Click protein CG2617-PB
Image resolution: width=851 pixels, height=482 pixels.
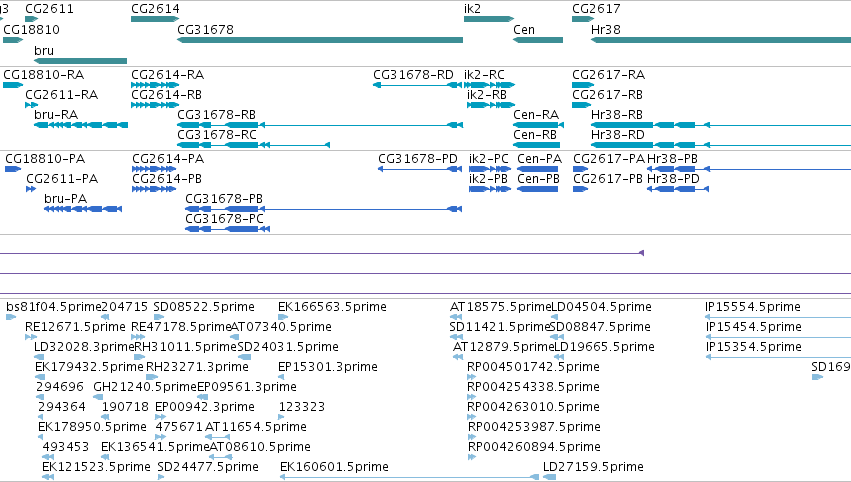coord(581,189)
